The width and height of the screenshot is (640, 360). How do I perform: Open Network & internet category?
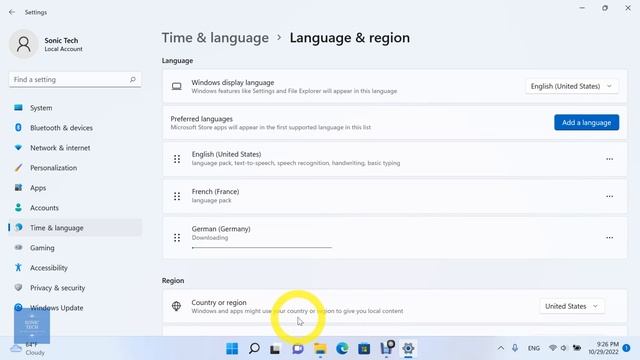75,148
